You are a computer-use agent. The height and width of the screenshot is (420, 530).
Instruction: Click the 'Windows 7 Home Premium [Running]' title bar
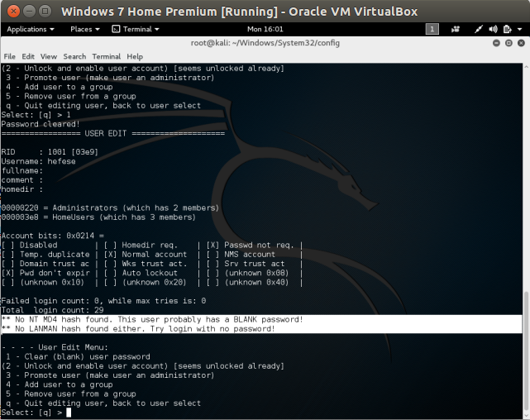[x=239, y=12]
